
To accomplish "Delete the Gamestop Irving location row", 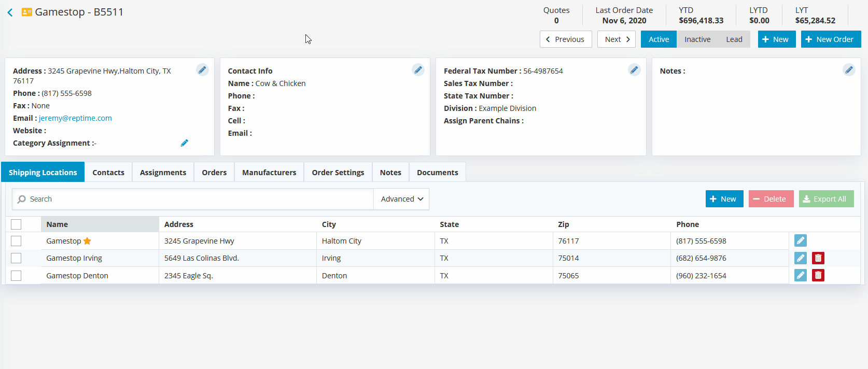I will tap(818, 258).
